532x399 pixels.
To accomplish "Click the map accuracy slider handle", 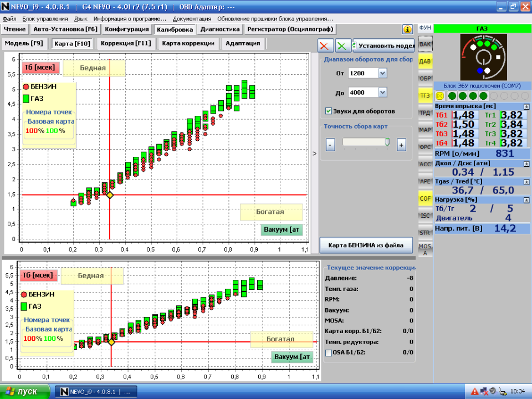I will pyautogui.click(x=387, y=143).
